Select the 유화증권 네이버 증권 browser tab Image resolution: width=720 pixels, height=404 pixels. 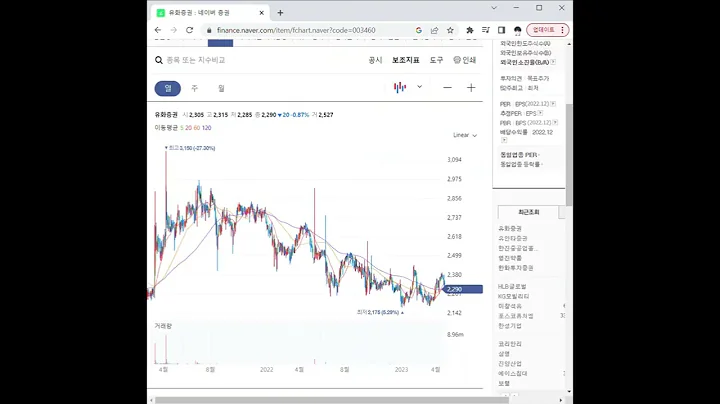pos(210,13)
